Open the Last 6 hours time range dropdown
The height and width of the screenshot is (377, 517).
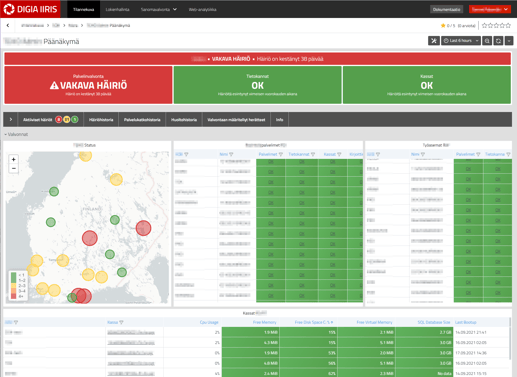pyautogui.click(x=461, y=41)
